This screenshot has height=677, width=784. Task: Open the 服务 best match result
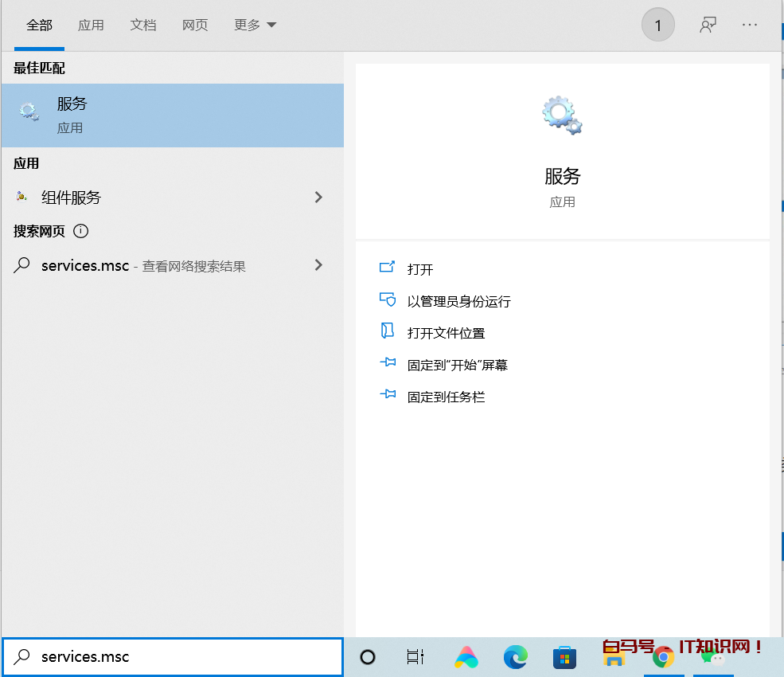171,115
